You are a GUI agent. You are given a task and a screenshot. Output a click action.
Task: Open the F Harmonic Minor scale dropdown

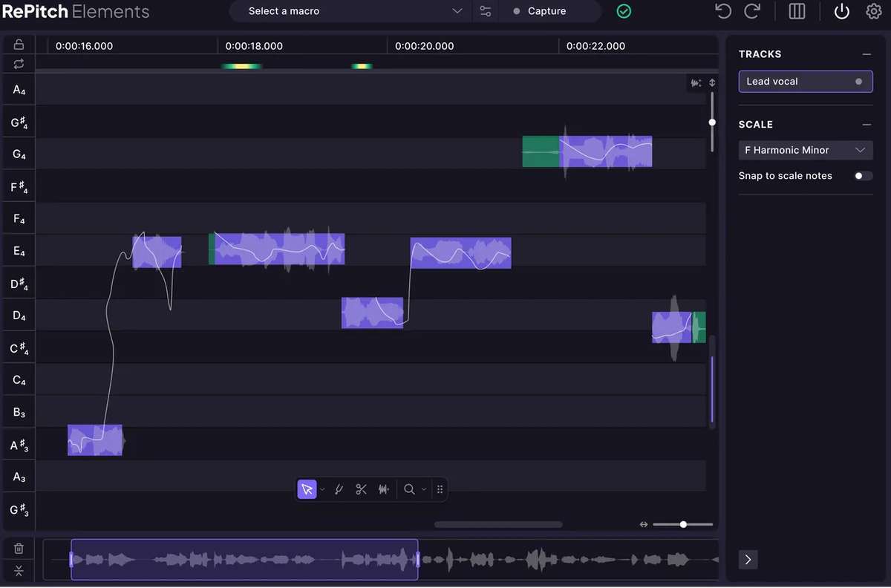tap(805, 150)
